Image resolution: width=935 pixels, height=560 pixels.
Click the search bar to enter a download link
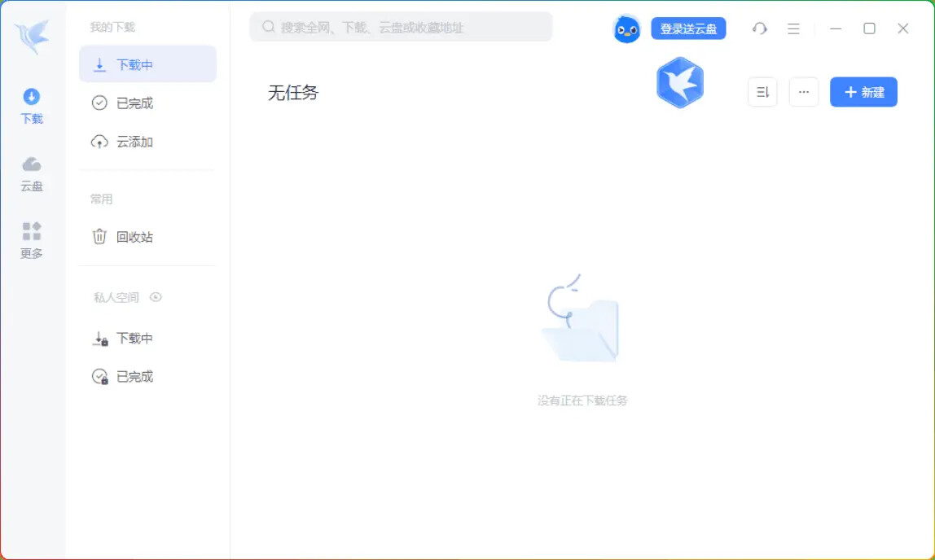coord(400,27)
